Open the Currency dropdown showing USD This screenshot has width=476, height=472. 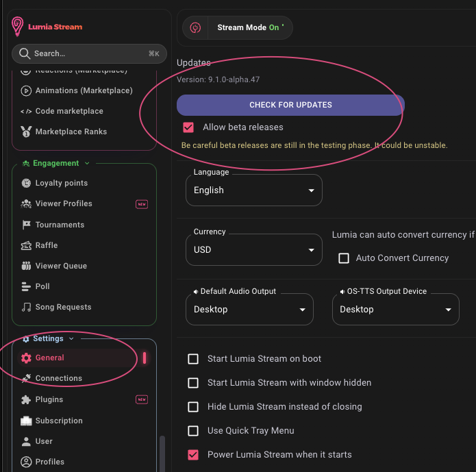coord(254,249)
